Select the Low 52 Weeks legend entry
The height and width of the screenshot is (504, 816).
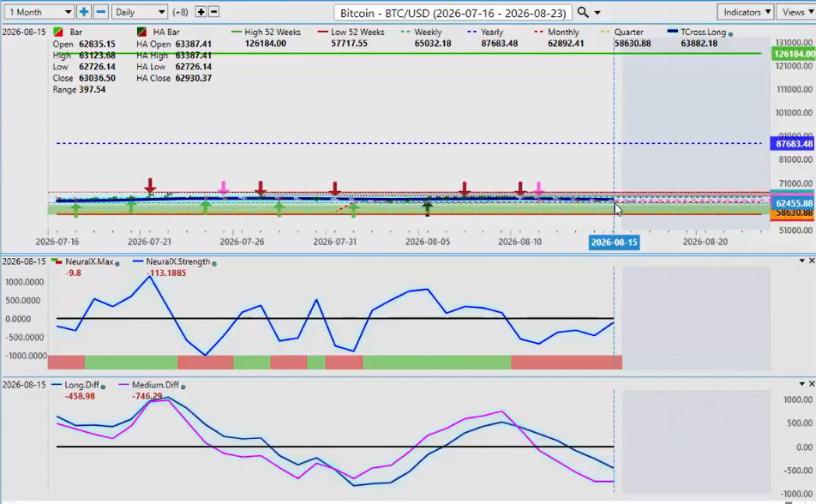[351, 33]
